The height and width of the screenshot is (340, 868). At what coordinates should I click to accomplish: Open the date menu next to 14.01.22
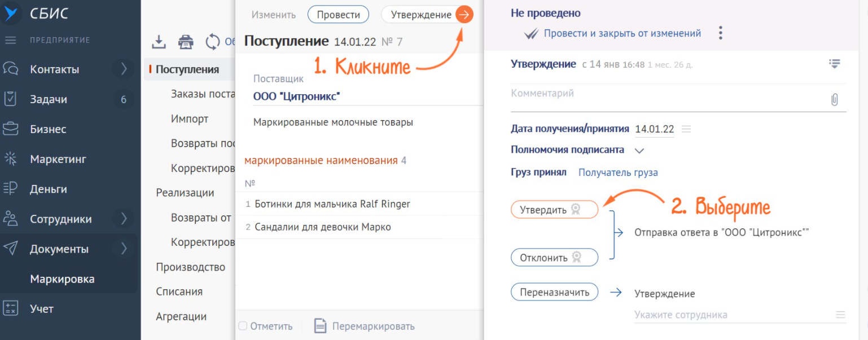coord(686,129)
